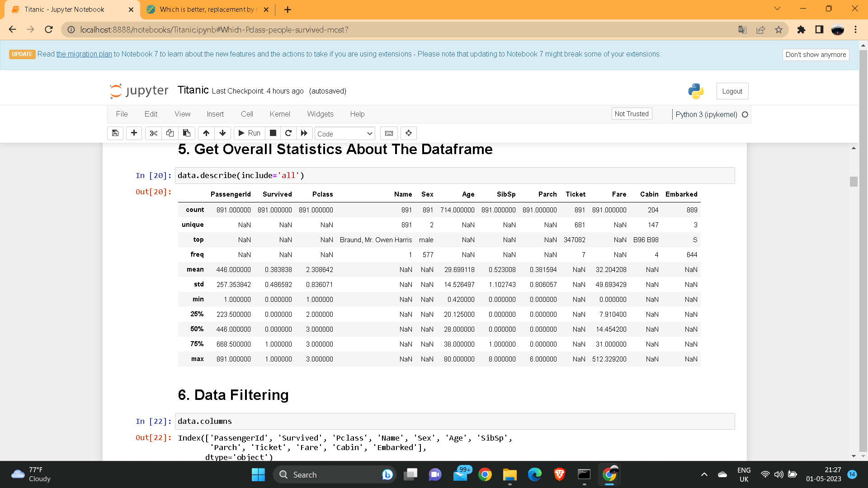
Task: Open the browser tab search dropdown
Action: click(777, 9)
